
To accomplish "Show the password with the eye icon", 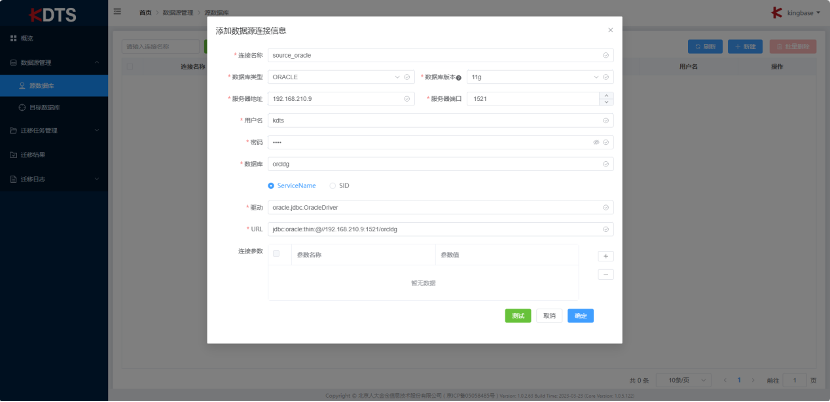I will pos(596,142).
